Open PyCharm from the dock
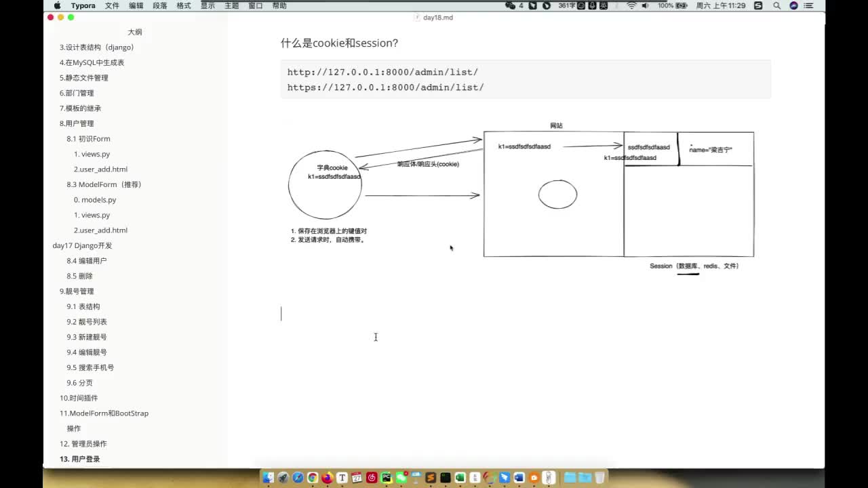The image size is (868, 488). tap(387, 478)
